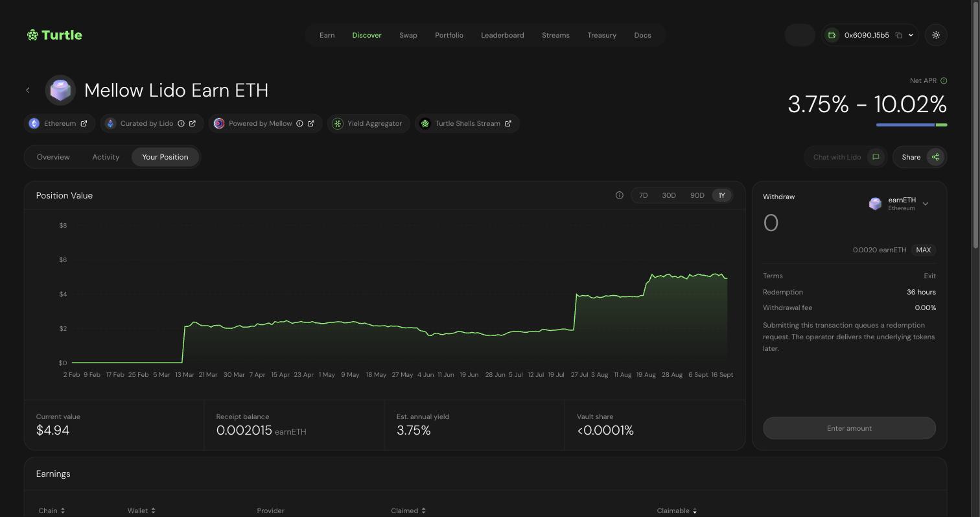
Task: Show info for Curated by Lido
Action: coord(181,123)
